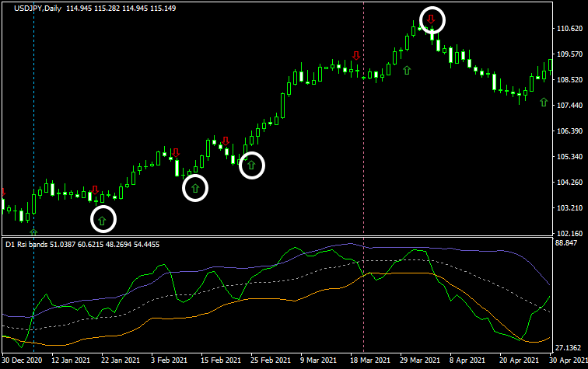Viewport: 588px width, 369px height.
Task: Select the 20 Apr 2021 date label
Action: click(x=519, y=360)
